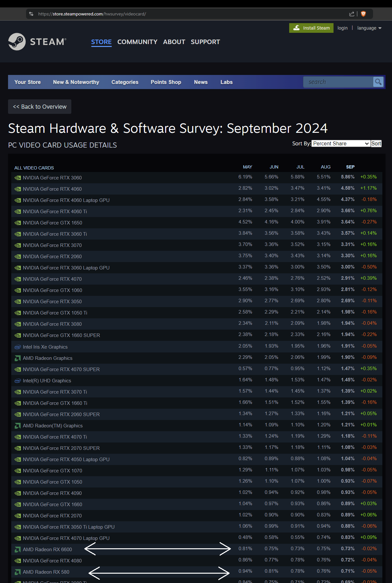392x583 pixels.
Task: Click NVIDIA GeForce RTX 4070 Laptop GPU name
Action: coord(66,538)
